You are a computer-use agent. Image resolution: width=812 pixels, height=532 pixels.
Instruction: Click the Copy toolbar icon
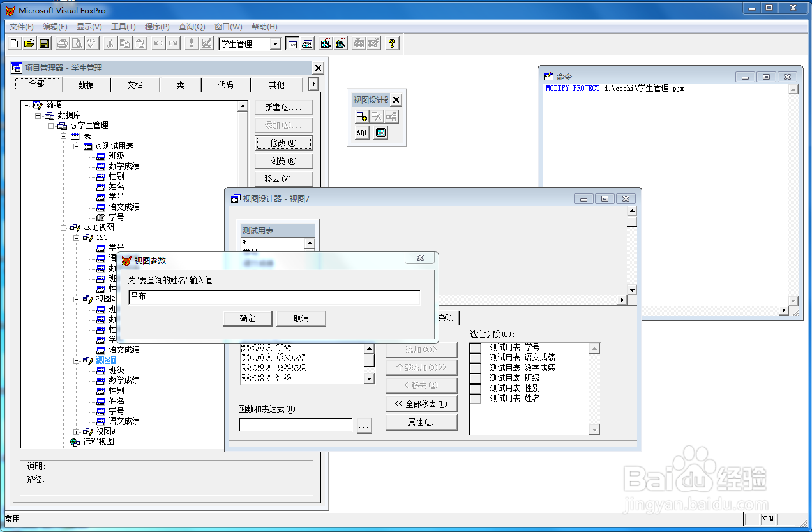124,43
